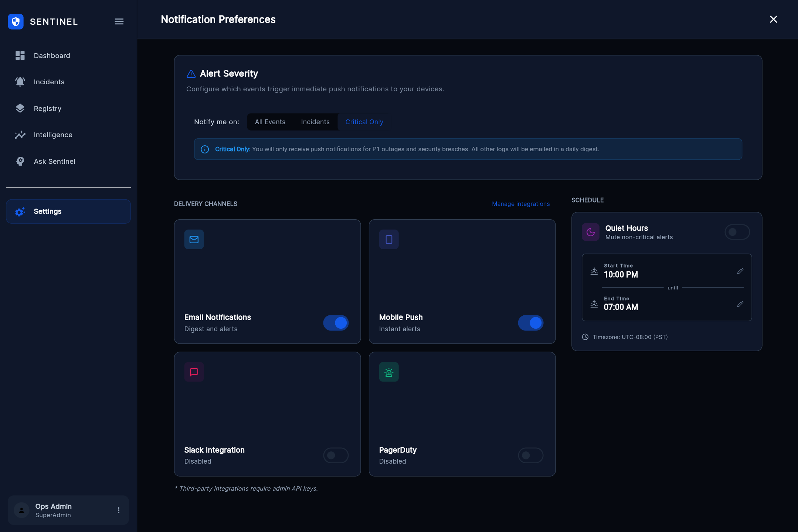Click the Sentinel shield logo icon
798x532 pixels.
(16, 21)
